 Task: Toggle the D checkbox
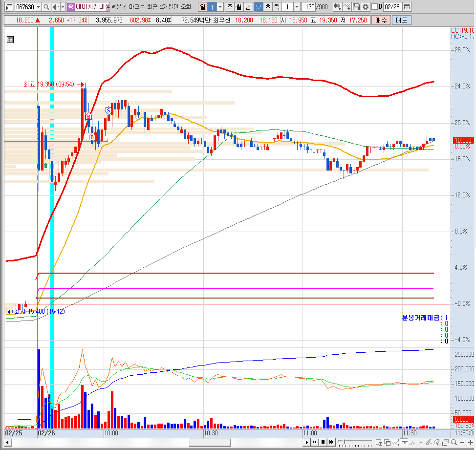click(x=375, y=6)
